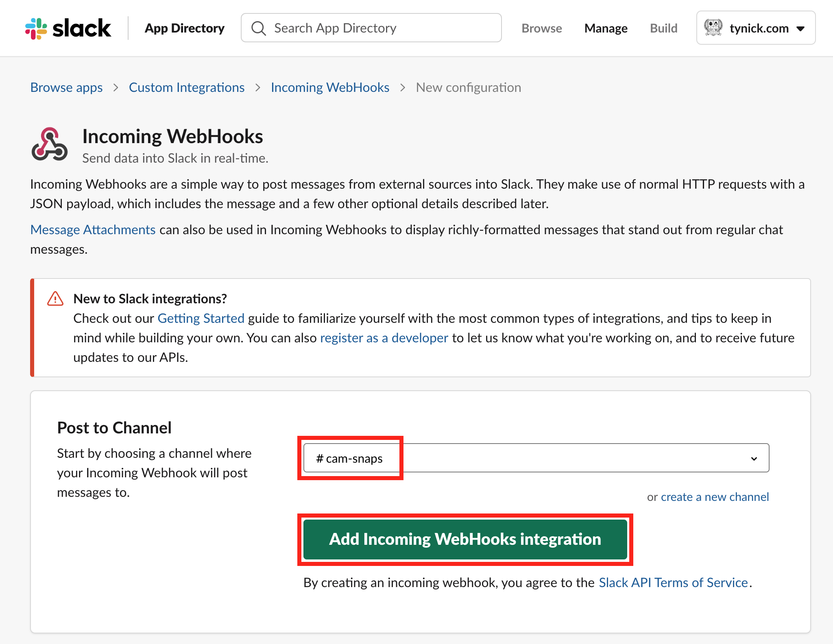Image resolution: width=833 pixels, height=644 pixels.
Task: Click the Incoming WebHooks app icon
Action: point(50,144)
